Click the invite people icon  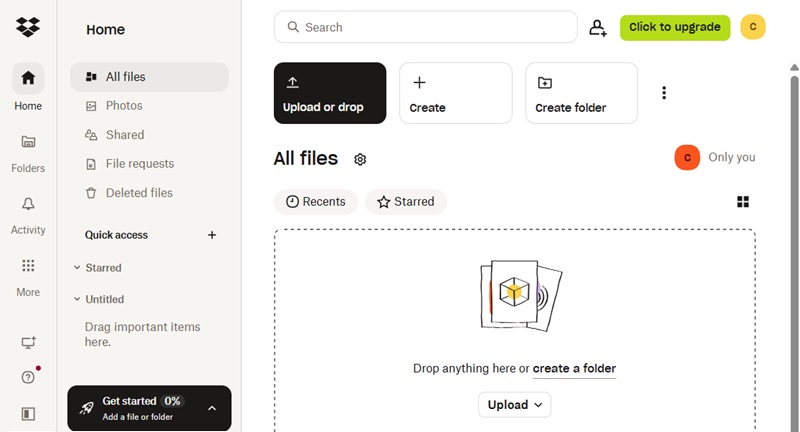click(x=598, y=28)
